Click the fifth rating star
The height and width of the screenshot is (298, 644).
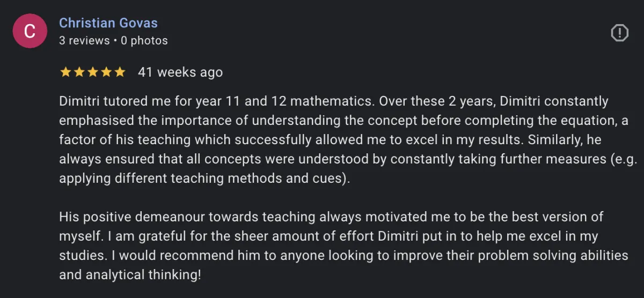click(120, 72)
